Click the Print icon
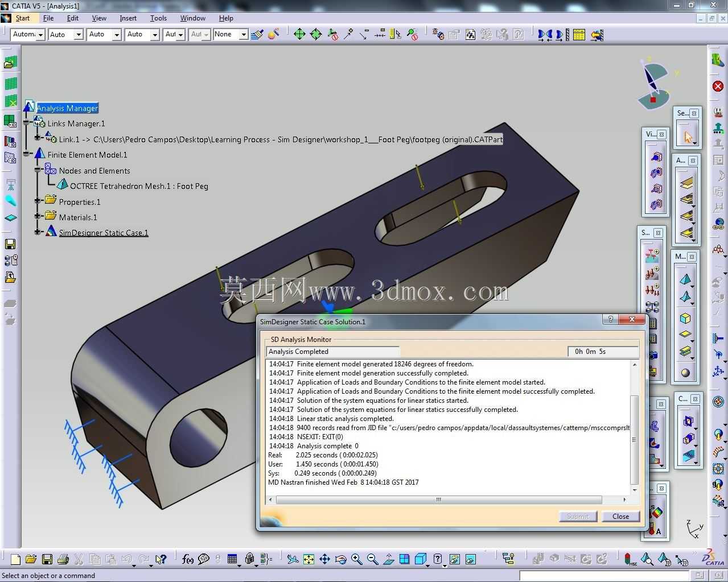 pyautogui.click(x=63, y=559)
